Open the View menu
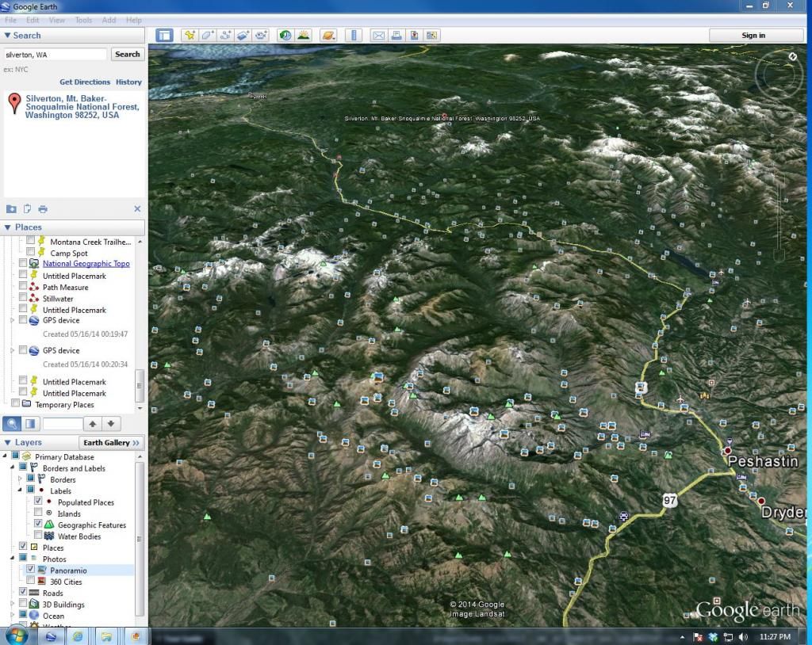 click(x=57, y=20)
